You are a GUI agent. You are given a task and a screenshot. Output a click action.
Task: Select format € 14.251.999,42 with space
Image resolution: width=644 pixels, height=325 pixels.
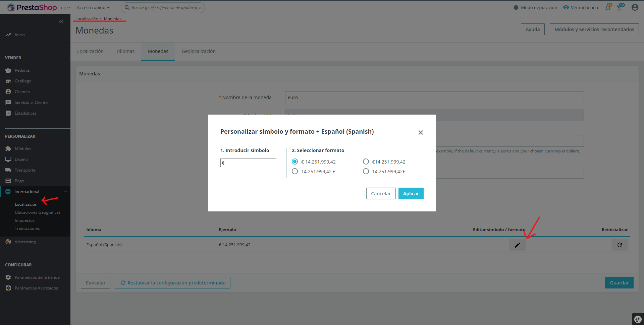click(295, 162)
